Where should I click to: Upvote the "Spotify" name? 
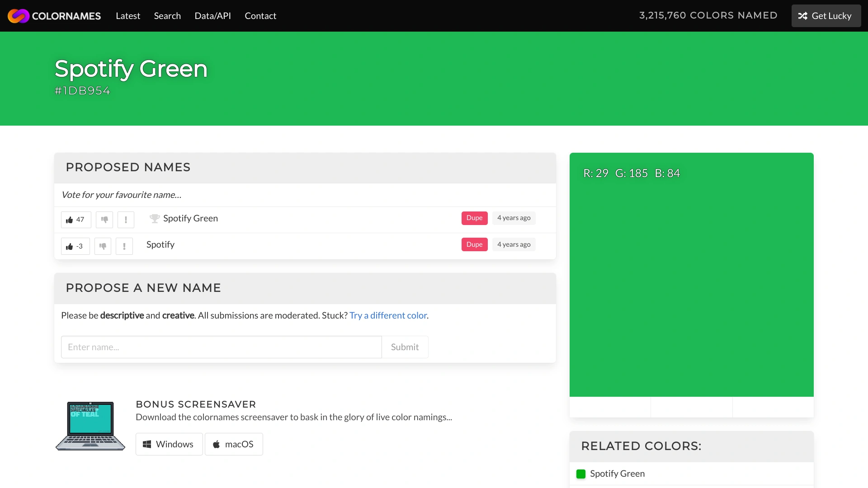click(x=75, y=246)
